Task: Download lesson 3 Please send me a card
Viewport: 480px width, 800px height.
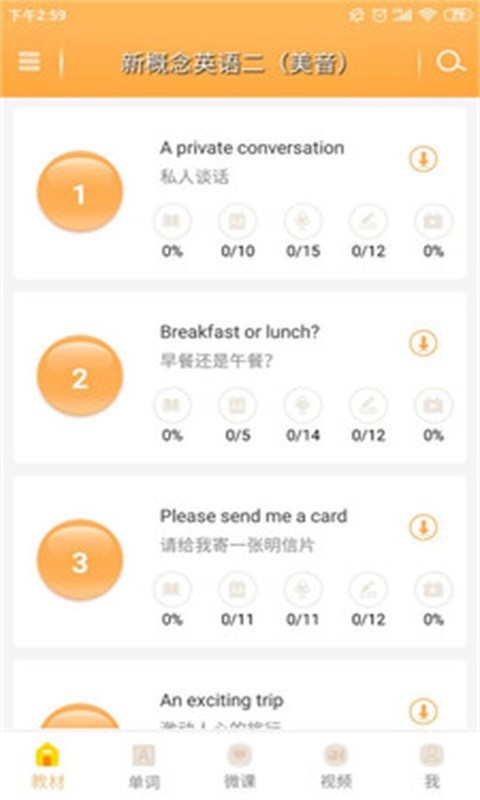Action: click(x=423, y=527)
